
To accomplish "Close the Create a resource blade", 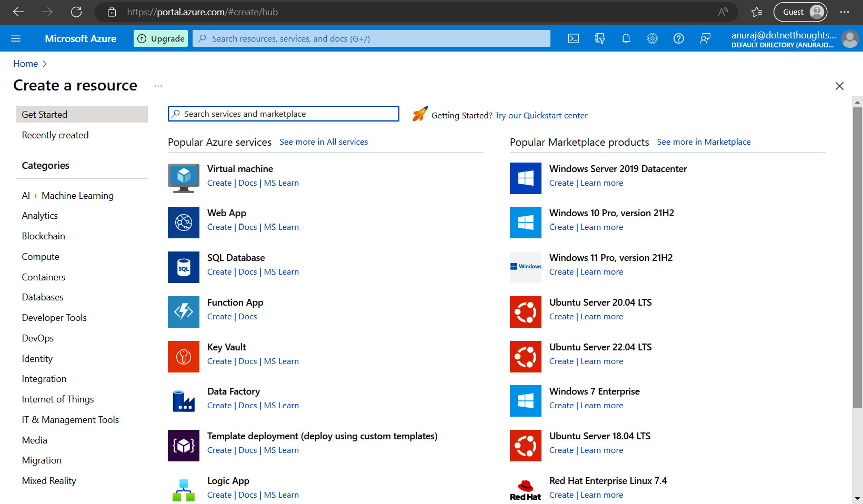I will (x=839, y=86).
